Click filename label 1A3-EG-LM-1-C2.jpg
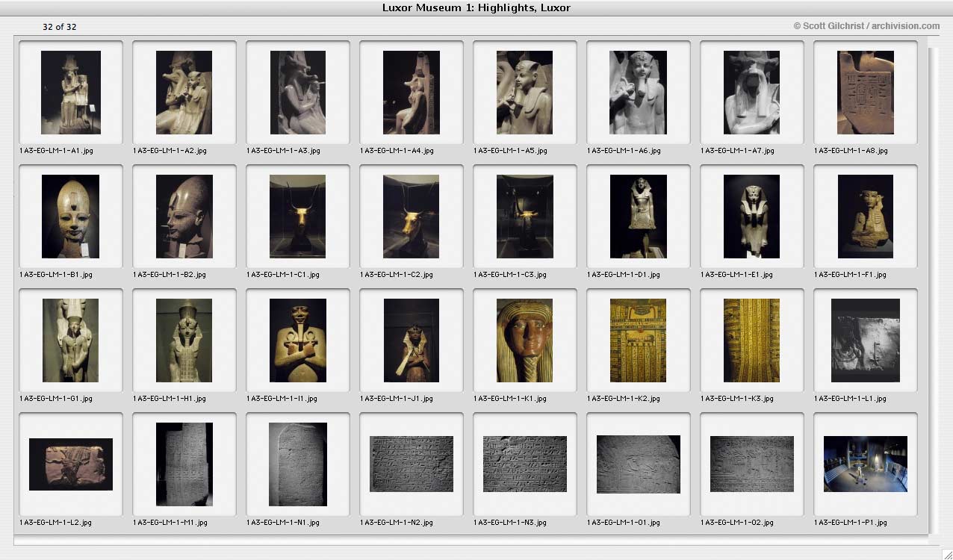The width and height of the screenshot is (953, 560). 397,275
